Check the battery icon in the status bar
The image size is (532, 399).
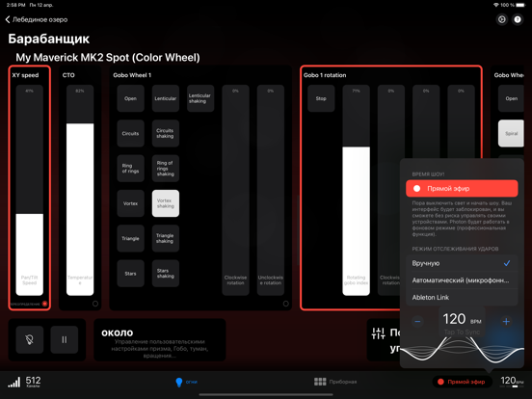[520, 5]
